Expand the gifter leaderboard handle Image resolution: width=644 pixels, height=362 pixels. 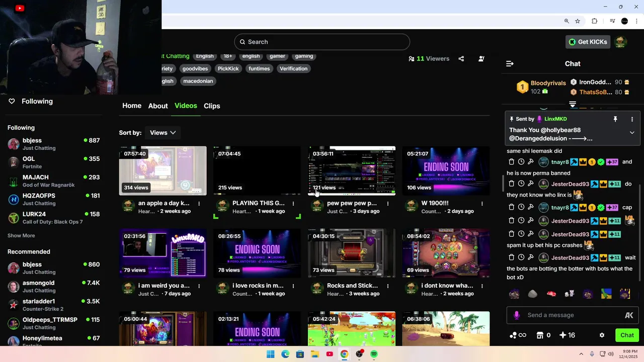tap(573, 105)
